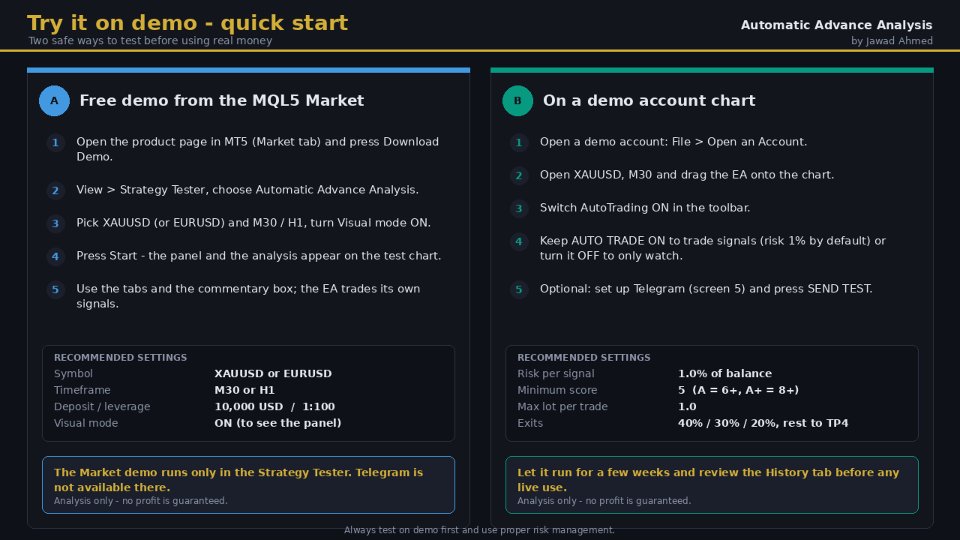Click the value "M30 or H1"
This screenshot has width=960, height=540.
(x=244, y=390)
